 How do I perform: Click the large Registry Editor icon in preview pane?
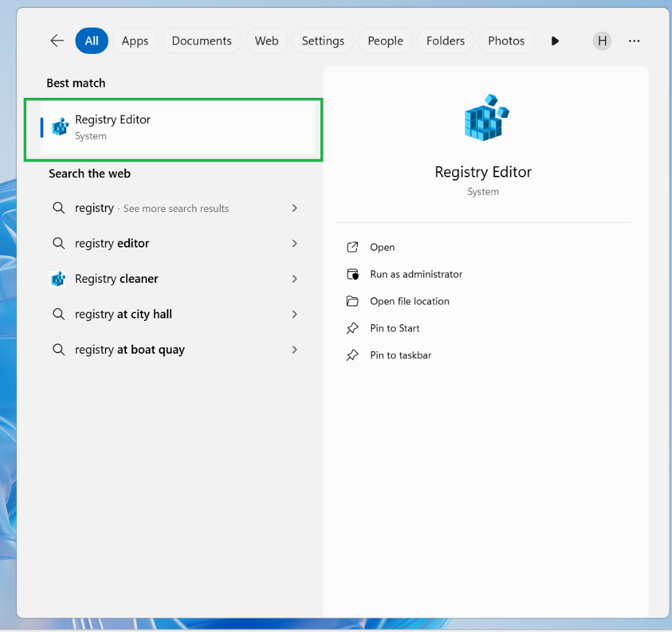pyautogui.click(x=486, y=117)
